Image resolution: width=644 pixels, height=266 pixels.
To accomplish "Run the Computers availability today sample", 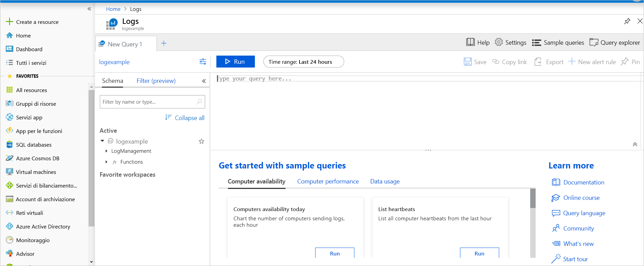I will (335, 253).
